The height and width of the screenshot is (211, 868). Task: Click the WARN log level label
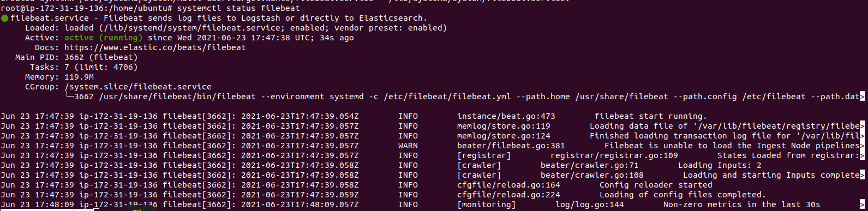click(x=408, y=146)
